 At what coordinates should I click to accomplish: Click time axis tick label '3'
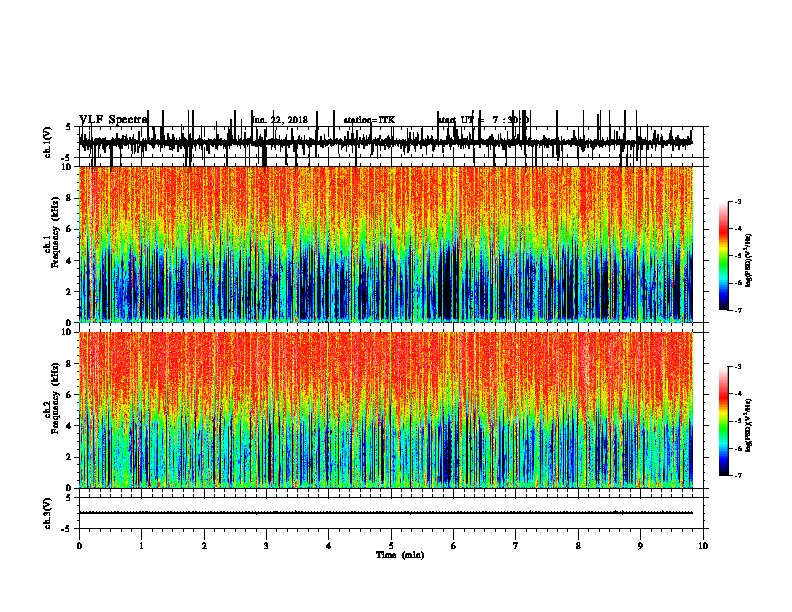pos(266,546)
